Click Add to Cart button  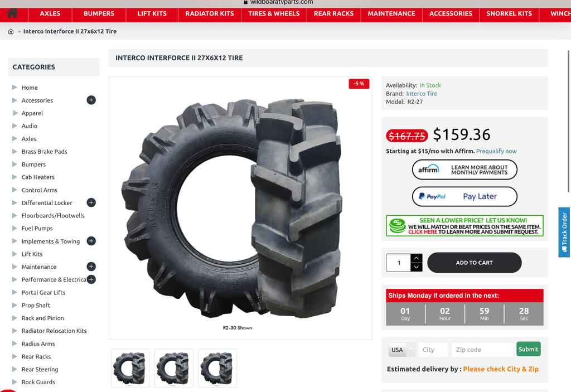pos(474,263)
